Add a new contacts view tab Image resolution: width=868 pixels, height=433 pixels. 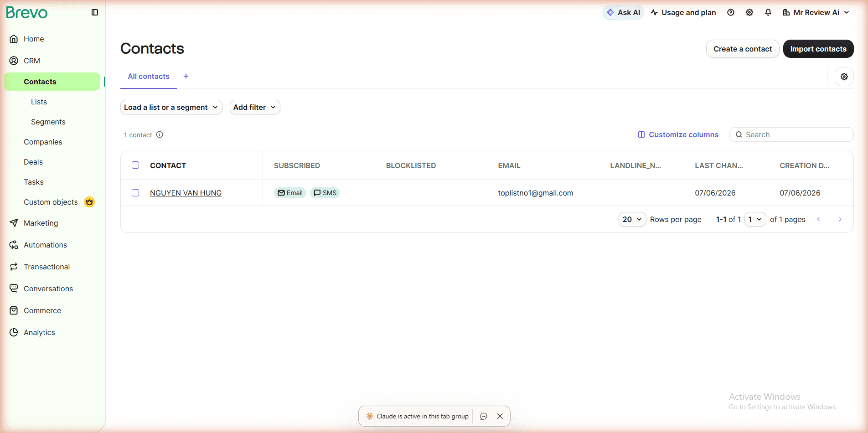point(186,76)
